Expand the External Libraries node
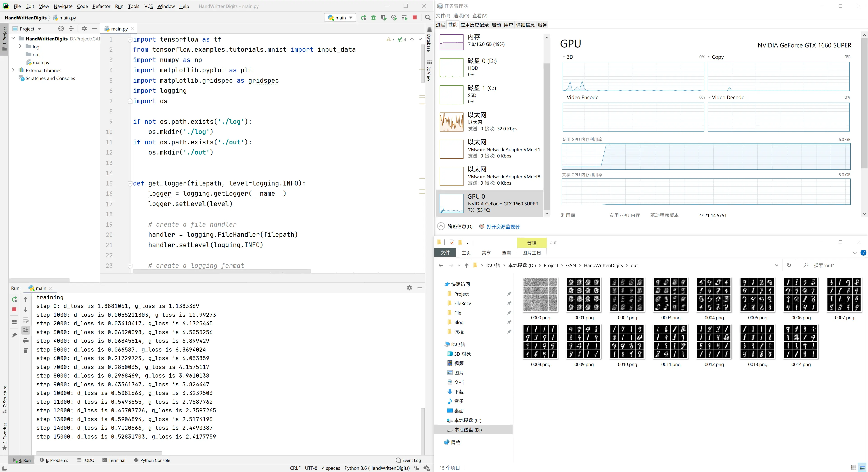This screenshot has height=472, width=868. 13,70
